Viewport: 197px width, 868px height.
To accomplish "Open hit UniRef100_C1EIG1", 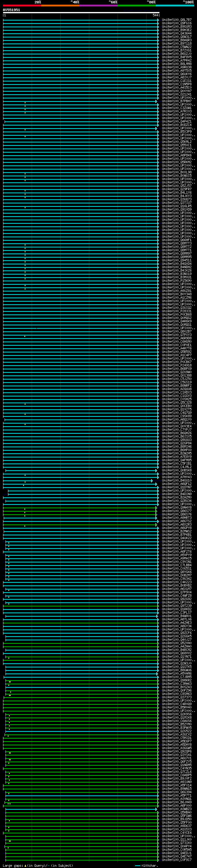I will [177, 81].
